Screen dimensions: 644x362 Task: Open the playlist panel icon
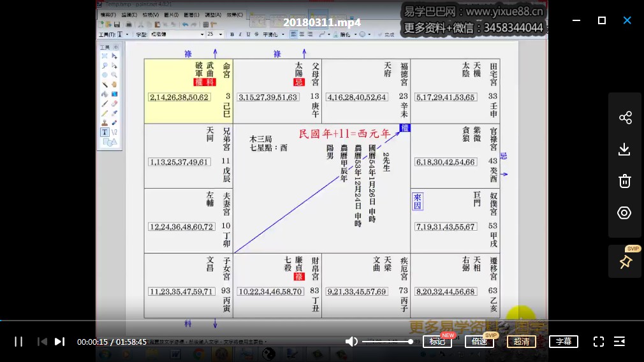click(619, 342)
